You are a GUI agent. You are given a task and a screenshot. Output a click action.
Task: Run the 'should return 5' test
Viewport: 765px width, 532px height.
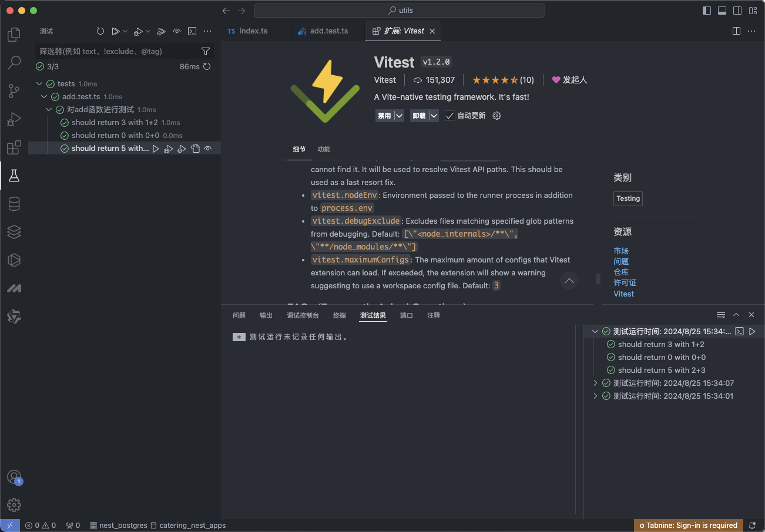tap(156, 149)
